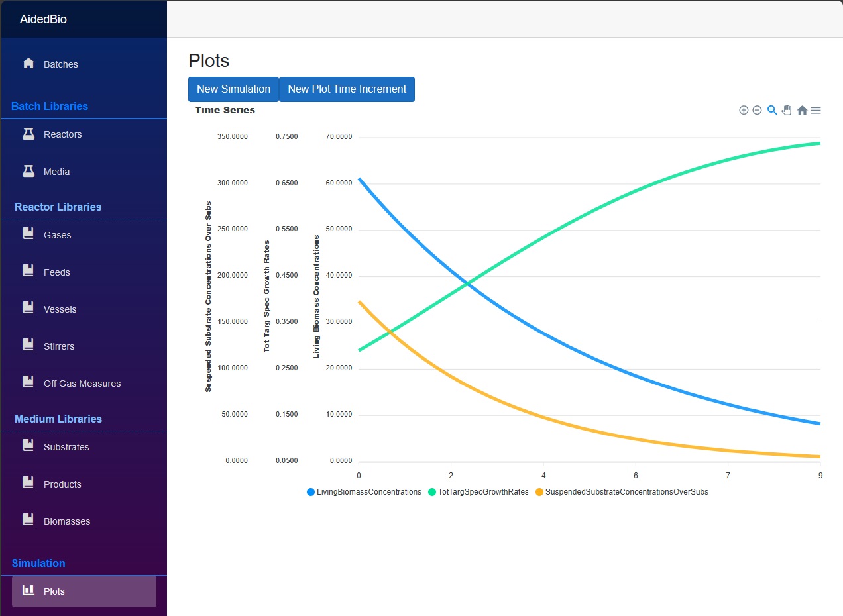Click the book icon next to Feeds
This screenshot has width=843, height=616.
28,271
